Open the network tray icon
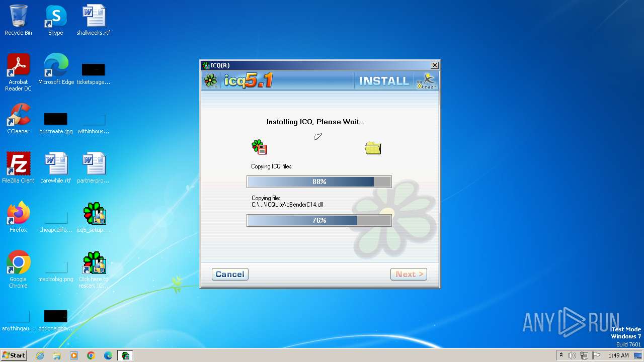 (x=584, y=355)
